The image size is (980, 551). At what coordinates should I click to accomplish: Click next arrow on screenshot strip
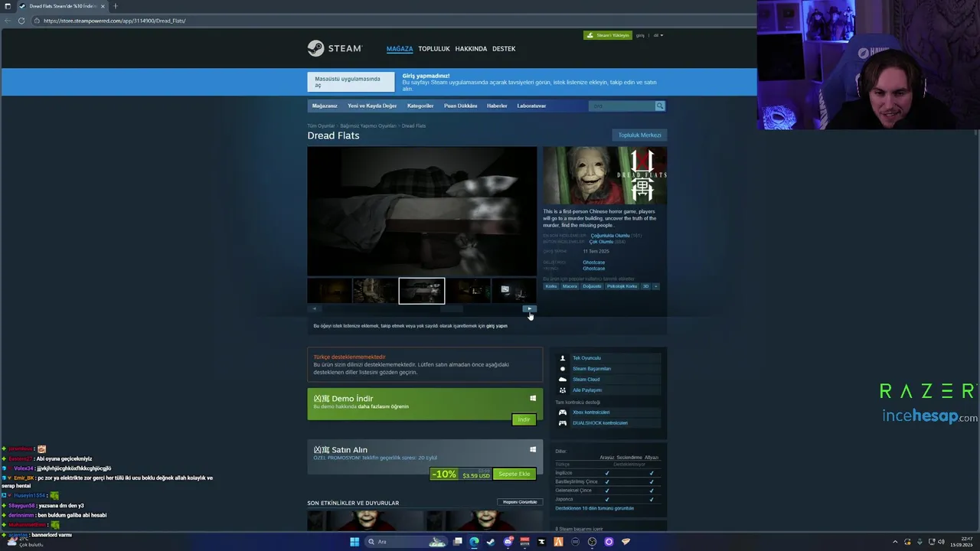(x=530, y=308)
